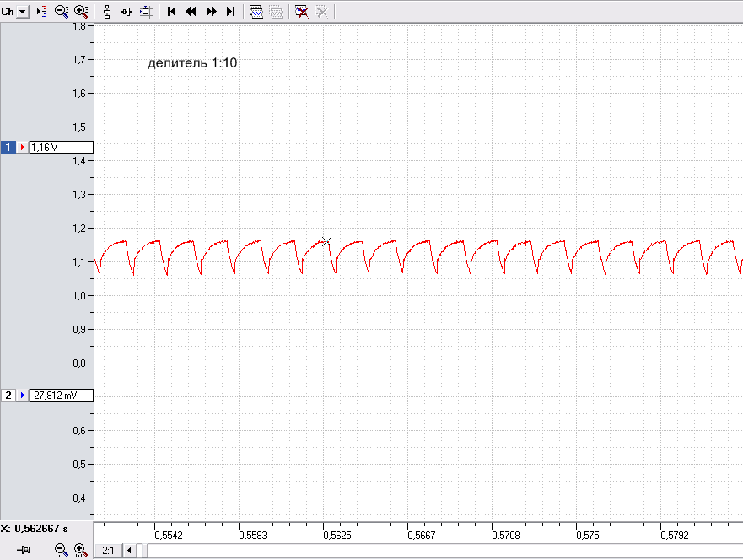Click the fit-to-window frame icon
Image resolution: width=743 pixels, height=560 pixels.
146,11
